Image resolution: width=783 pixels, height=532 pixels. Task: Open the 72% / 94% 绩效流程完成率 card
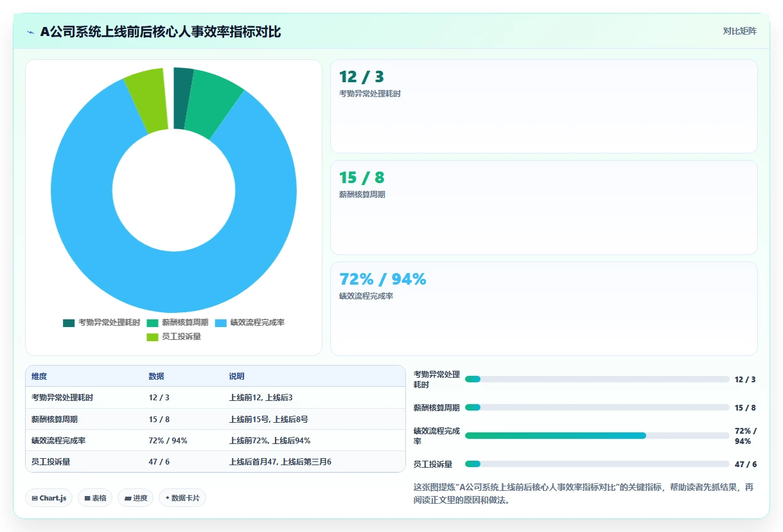[543, 308]
